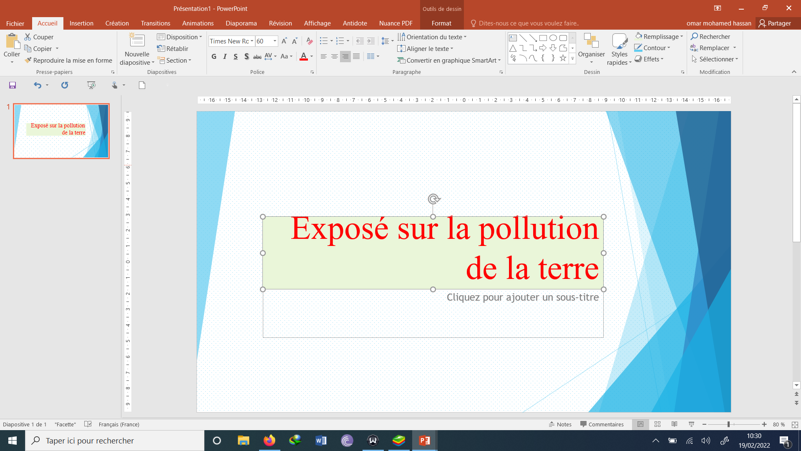801x451 pixels.
Task: Click the Reproduire la mise en forme brush
Action: 68,60
